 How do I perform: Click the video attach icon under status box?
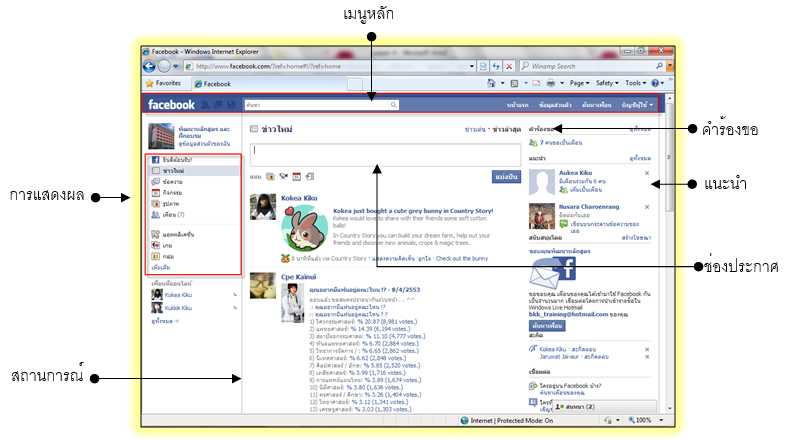coord(283,176)
